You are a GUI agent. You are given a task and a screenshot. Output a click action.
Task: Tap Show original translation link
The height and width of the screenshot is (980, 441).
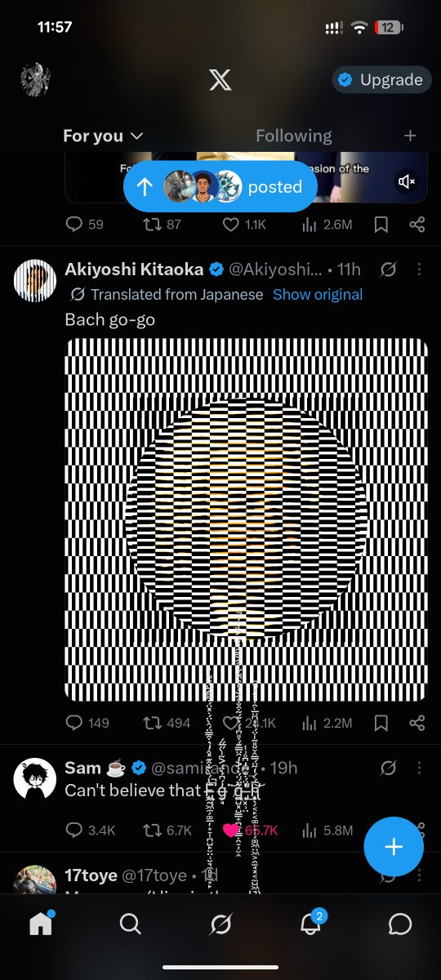pos(318,294)
